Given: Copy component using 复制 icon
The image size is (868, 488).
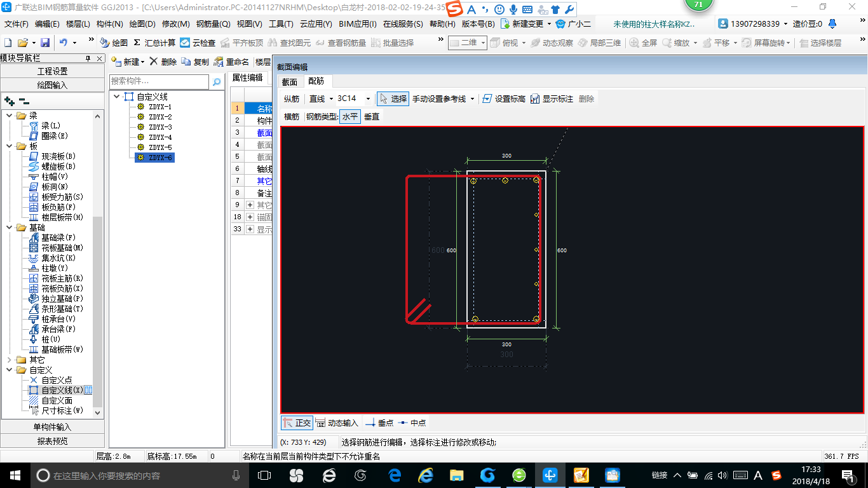Looking at the screenshot, I should [x=195, y=62].
